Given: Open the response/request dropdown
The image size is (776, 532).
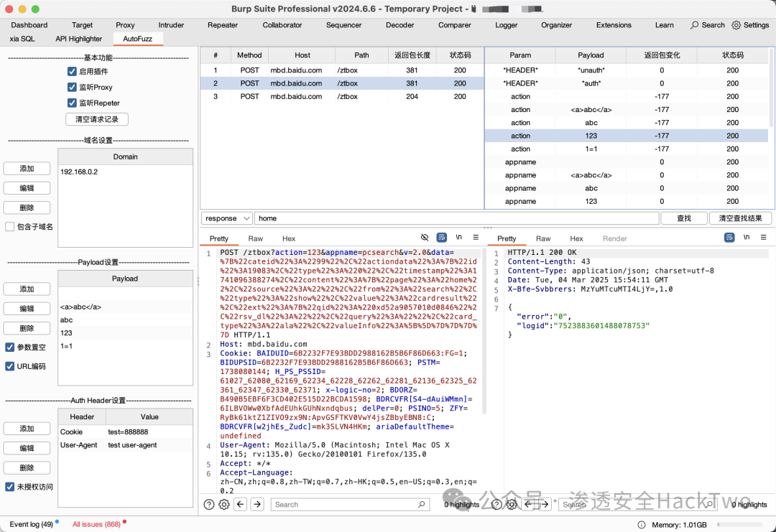Looking at the screenshot, I should click(x=226, y=218).
